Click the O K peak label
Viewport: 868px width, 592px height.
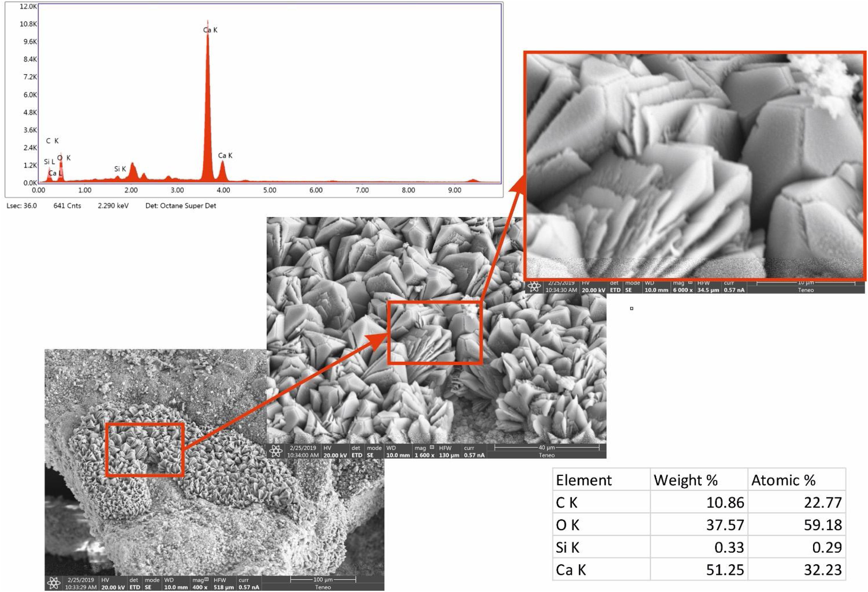point(64,158)
